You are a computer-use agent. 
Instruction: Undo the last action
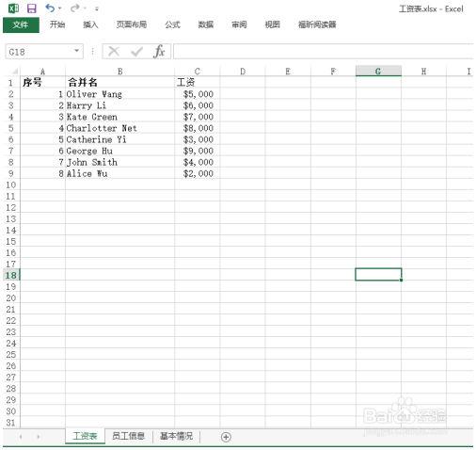[50, 8]
